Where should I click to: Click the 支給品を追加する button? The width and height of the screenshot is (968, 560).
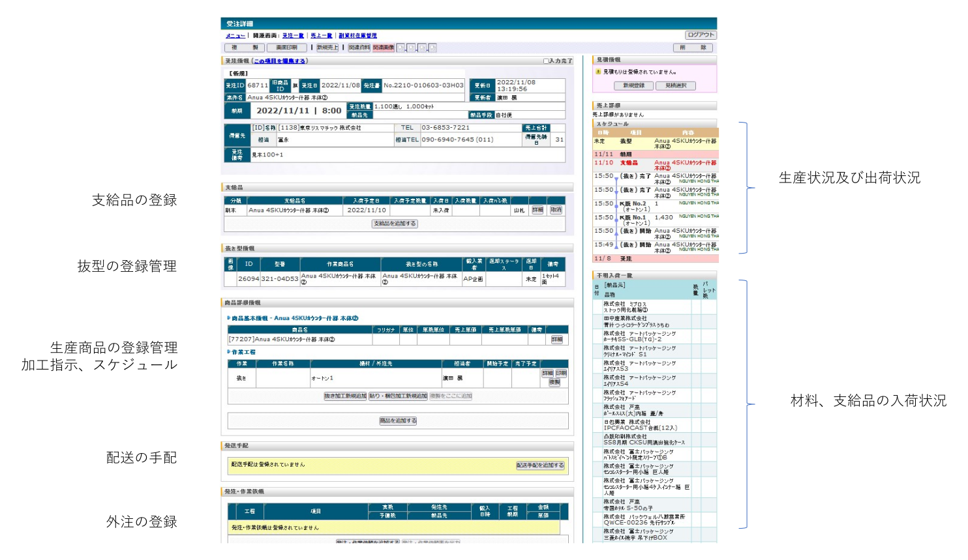click(x=395, y=224)
